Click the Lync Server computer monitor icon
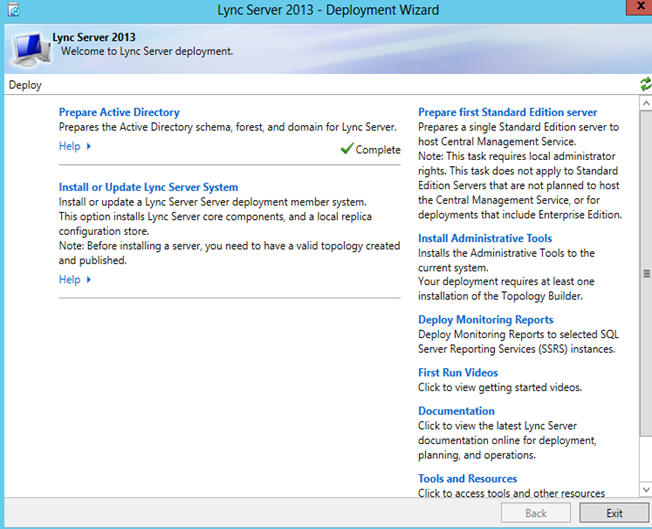This screenshot has width=652, height=529. 31,49
